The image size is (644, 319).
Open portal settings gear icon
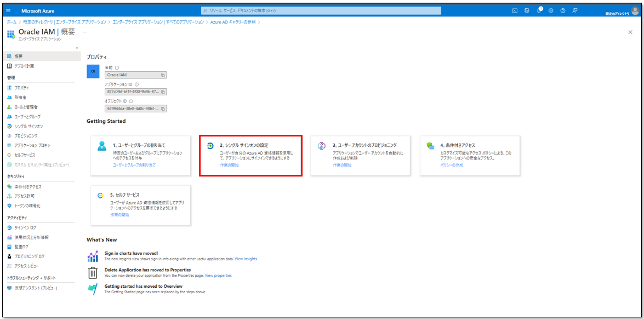click(x=551, y=10)
